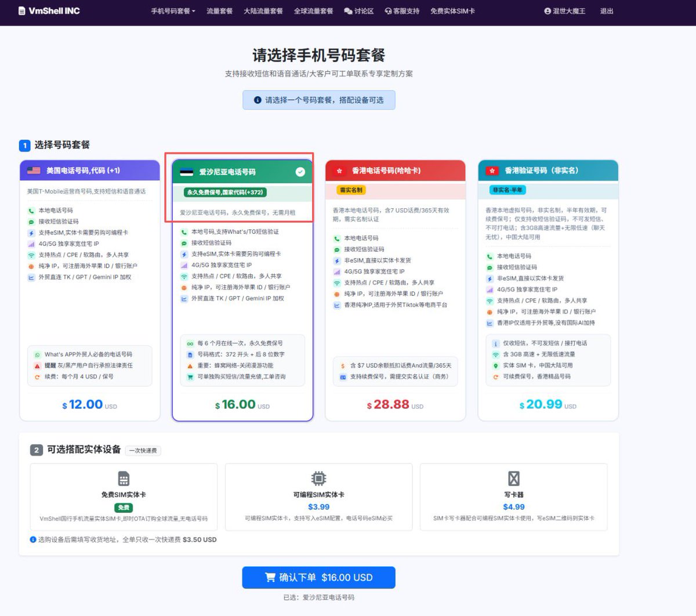Click wifi icon beside 含 3GB 高速 line
The height and width of the screenshot is (616, 696).
click(x=496, y=354)
